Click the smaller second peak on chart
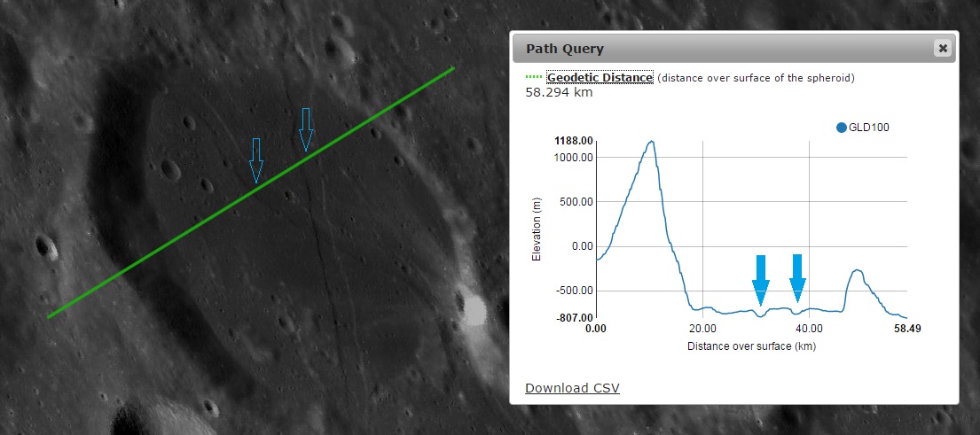 (x=857, y=271)
